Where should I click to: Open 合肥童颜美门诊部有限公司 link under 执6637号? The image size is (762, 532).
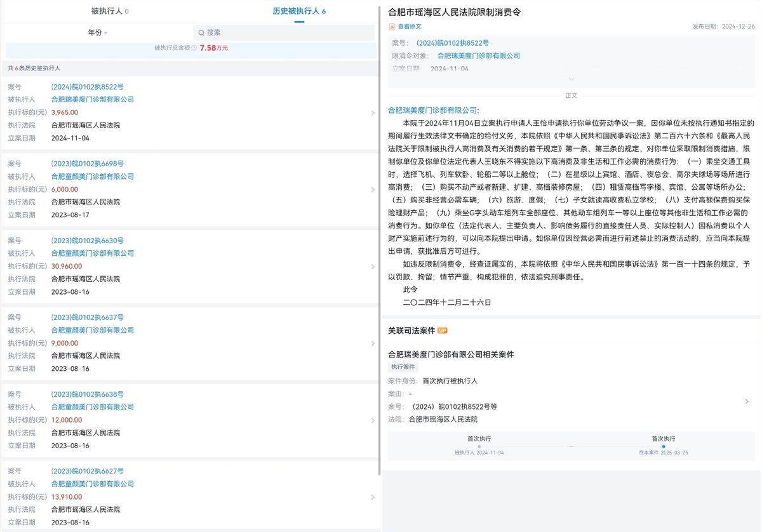[93, 330]
